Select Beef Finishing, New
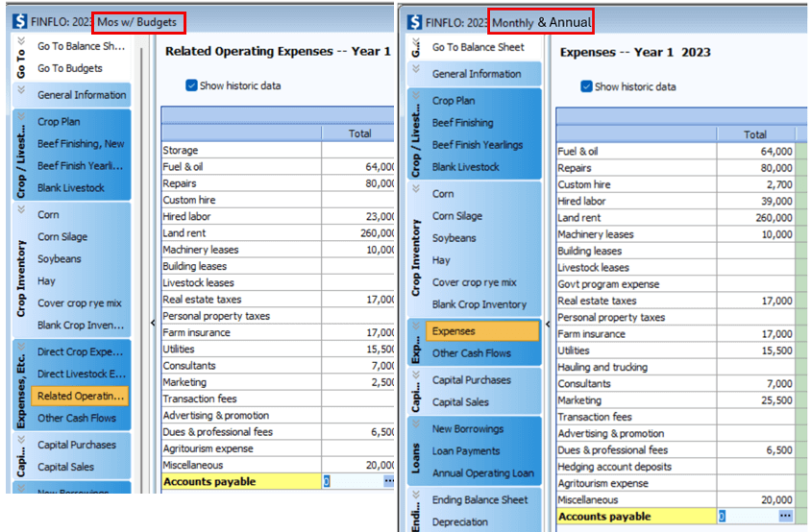 coord(81,144)
